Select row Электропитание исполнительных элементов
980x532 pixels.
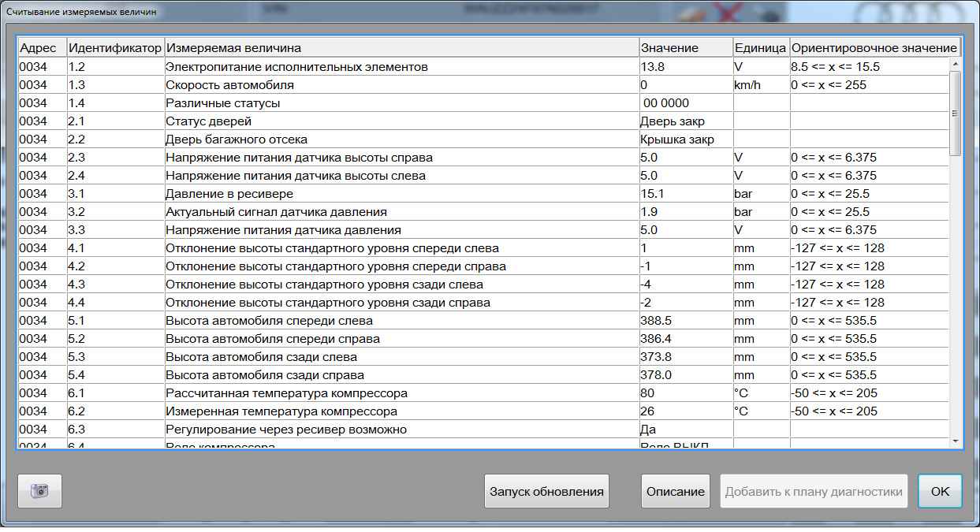[483, 67]
